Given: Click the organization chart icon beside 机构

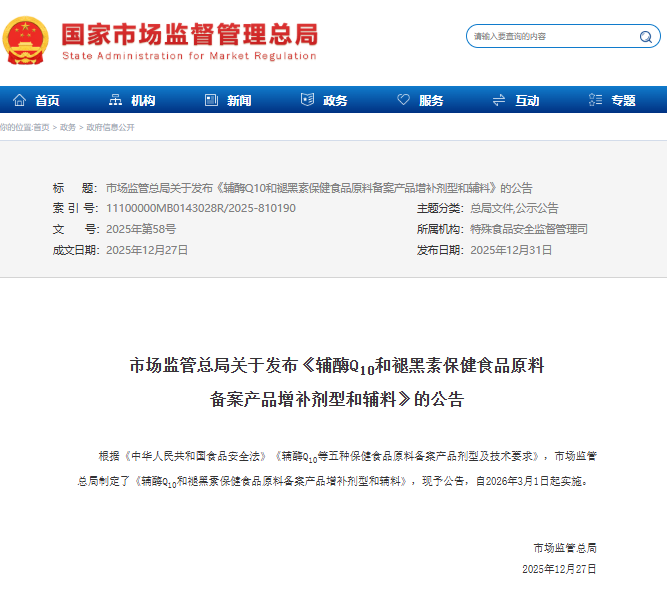Looking at the screenshot, I should (115, 100).
